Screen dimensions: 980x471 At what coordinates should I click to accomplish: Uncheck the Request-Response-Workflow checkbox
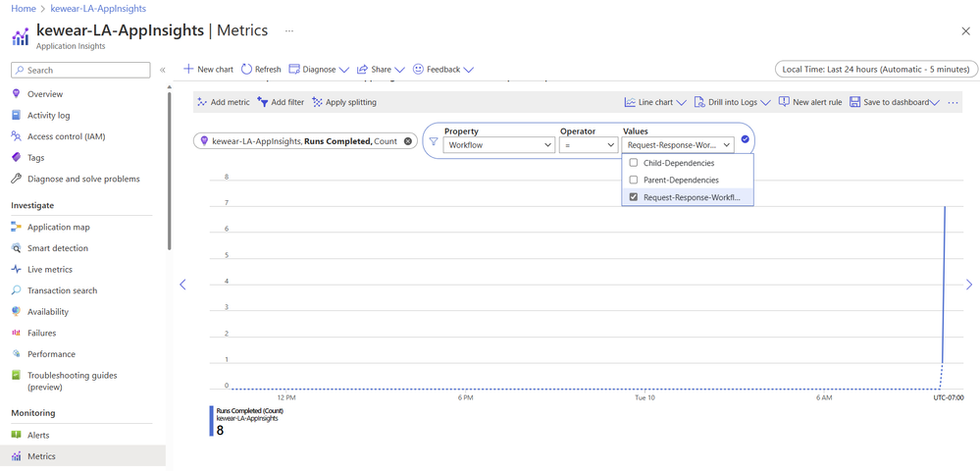click(x=633, y=197)
